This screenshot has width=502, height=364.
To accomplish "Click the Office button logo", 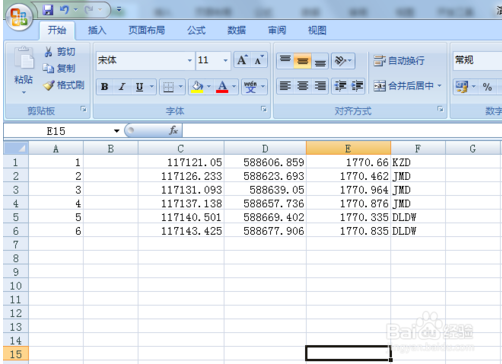I will pyautogui.click(x=19, y=16).
